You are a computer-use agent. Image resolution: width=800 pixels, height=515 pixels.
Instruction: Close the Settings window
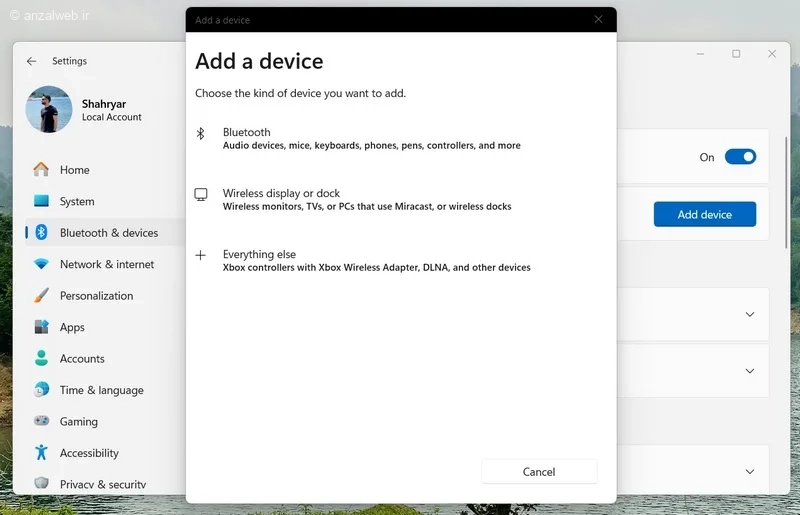[x=772, y=54]
